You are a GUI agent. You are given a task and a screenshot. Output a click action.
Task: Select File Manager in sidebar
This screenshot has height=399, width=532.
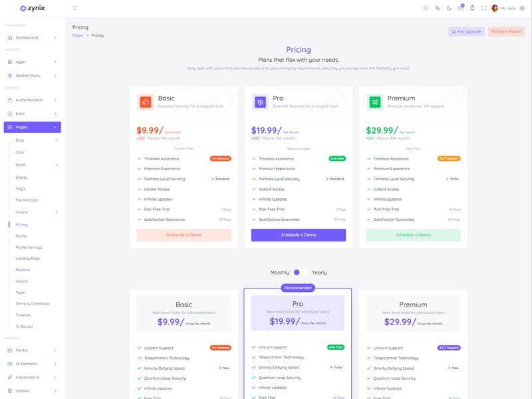coord(27,200)
